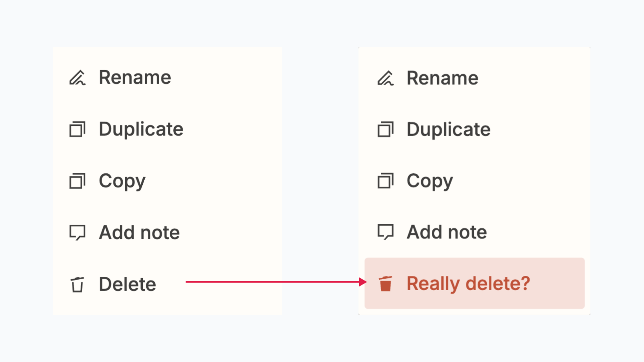Image resolution: width=644 pixels, height=362 pixels.
Task: Click the Copy icon in the left menu
Action: pos(78,181)
